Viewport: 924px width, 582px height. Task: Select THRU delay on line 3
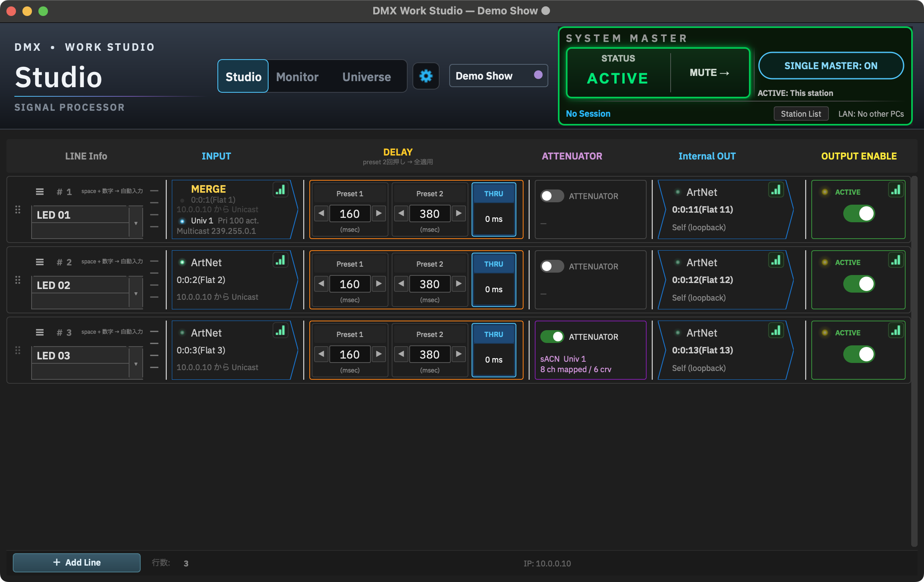[494, 350]
